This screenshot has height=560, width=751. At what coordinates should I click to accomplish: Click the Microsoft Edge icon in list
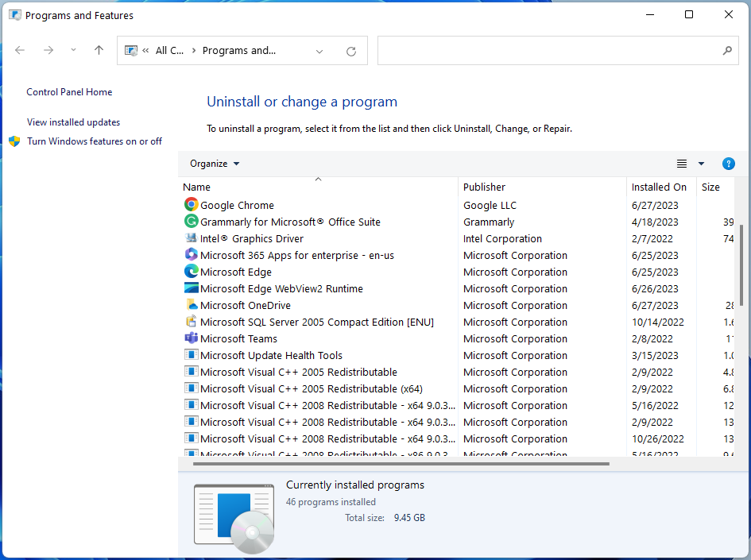point(191,272)
